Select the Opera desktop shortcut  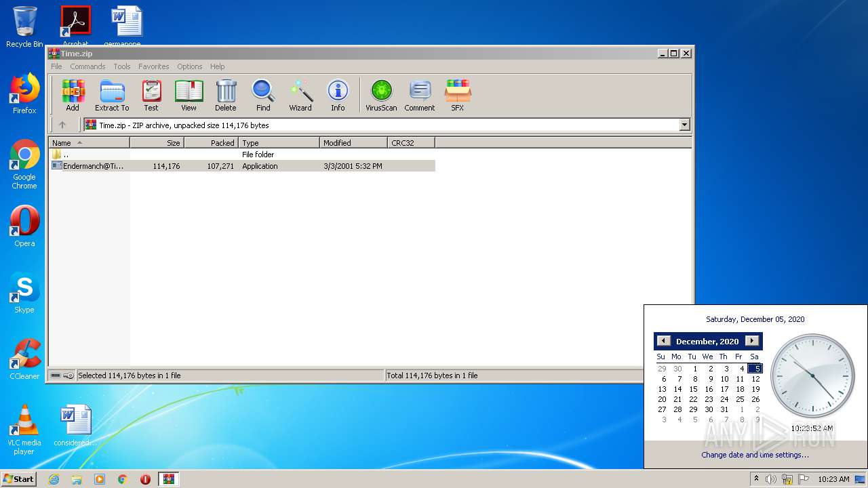pyautogui.click(x=24, y=226)
